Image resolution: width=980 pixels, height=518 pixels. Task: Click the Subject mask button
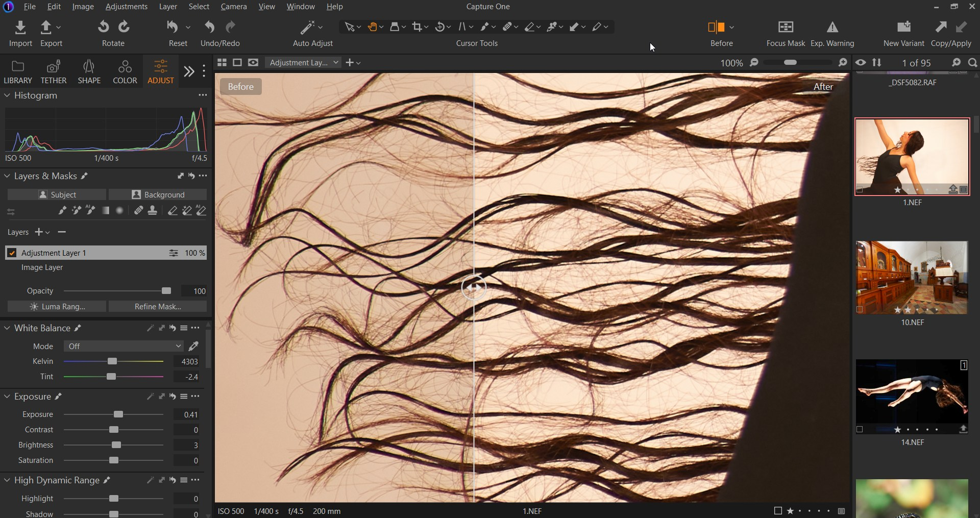57,195
